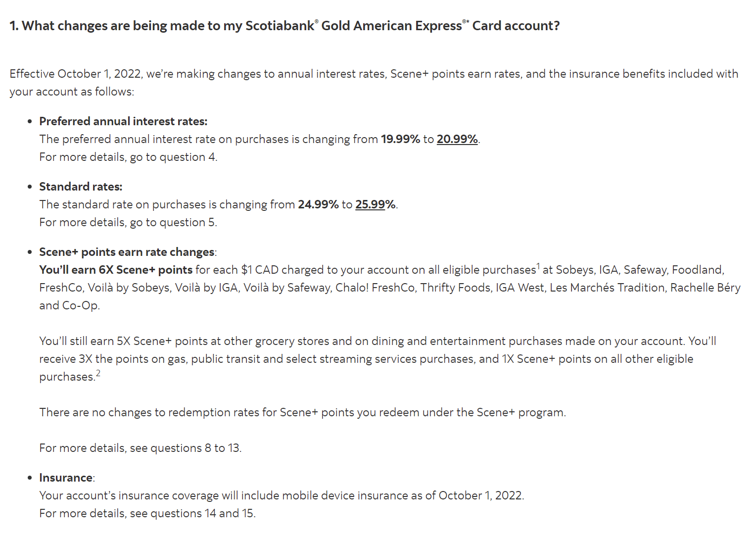This screenshot has width=756, height=541.
Task: Click 'For more details, see questions 14 and 15'
Action: (x=147, y=513)
